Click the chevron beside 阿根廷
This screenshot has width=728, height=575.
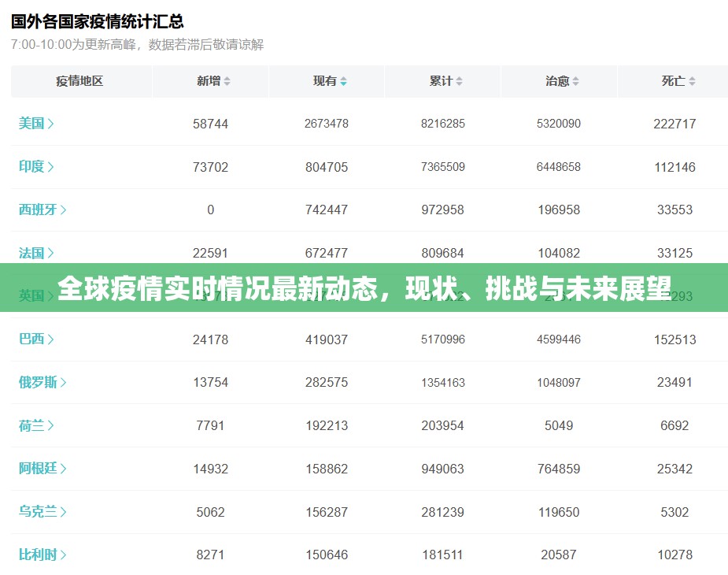63,469
